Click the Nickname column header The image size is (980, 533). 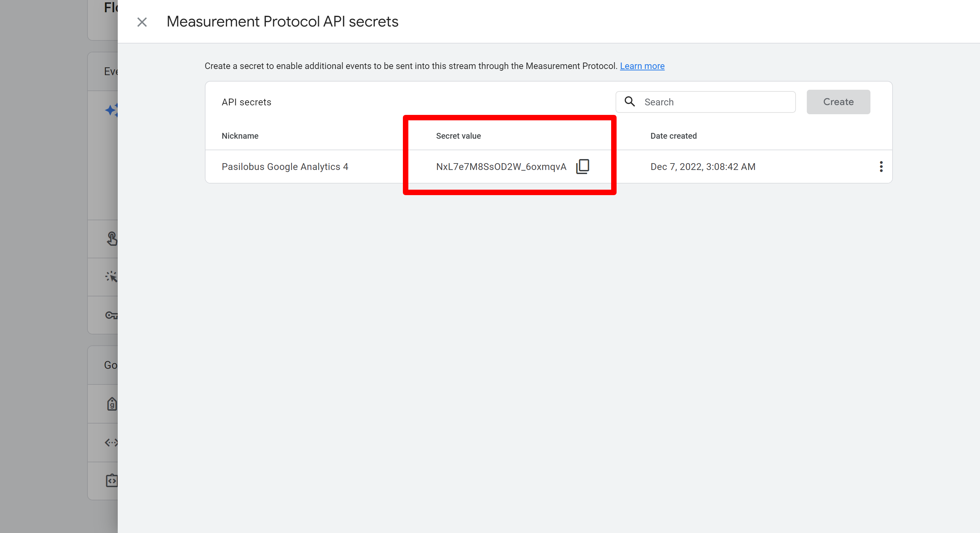240,136
